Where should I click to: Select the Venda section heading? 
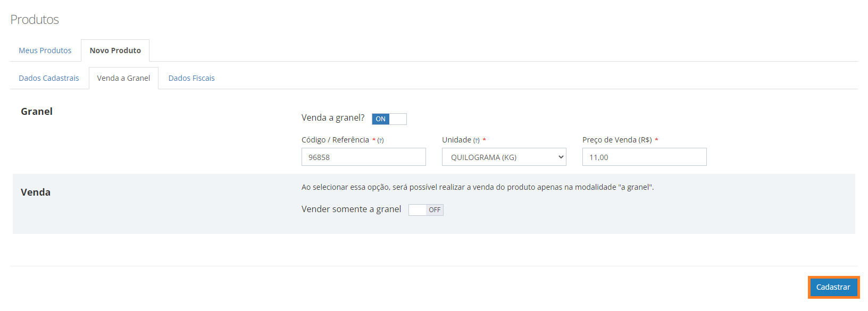click(x=36, y=192)
